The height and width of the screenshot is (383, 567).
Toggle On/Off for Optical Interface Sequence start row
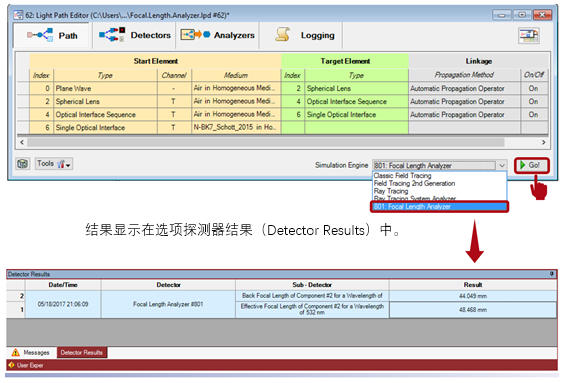click(x=534, y=114)
